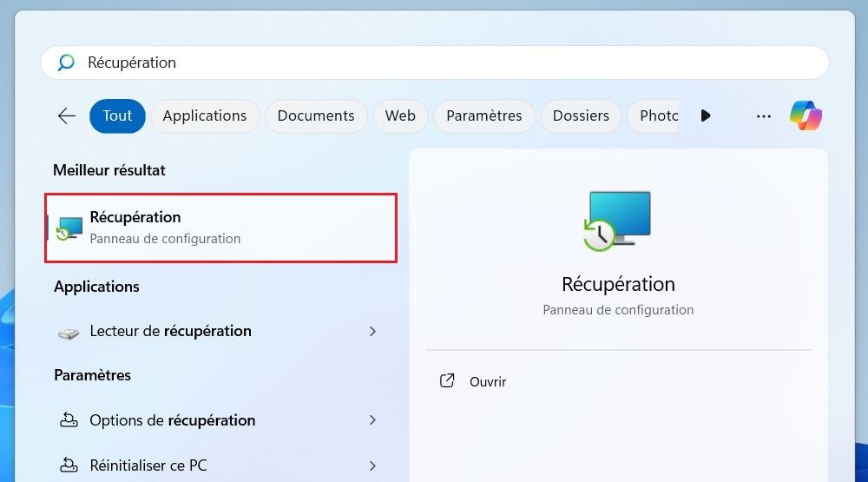Click the Récupération title in preview pane
Screen dimensions: 868x482
(x=618, y=284)
